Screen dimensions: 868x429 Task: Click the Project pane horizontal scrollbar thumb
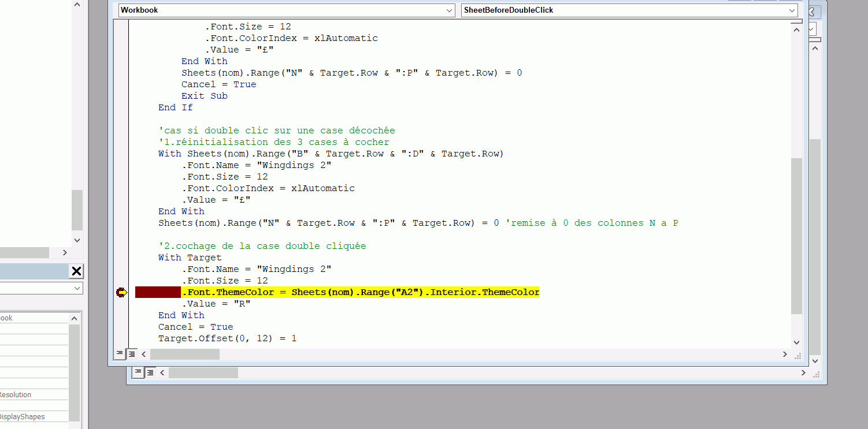24,252
